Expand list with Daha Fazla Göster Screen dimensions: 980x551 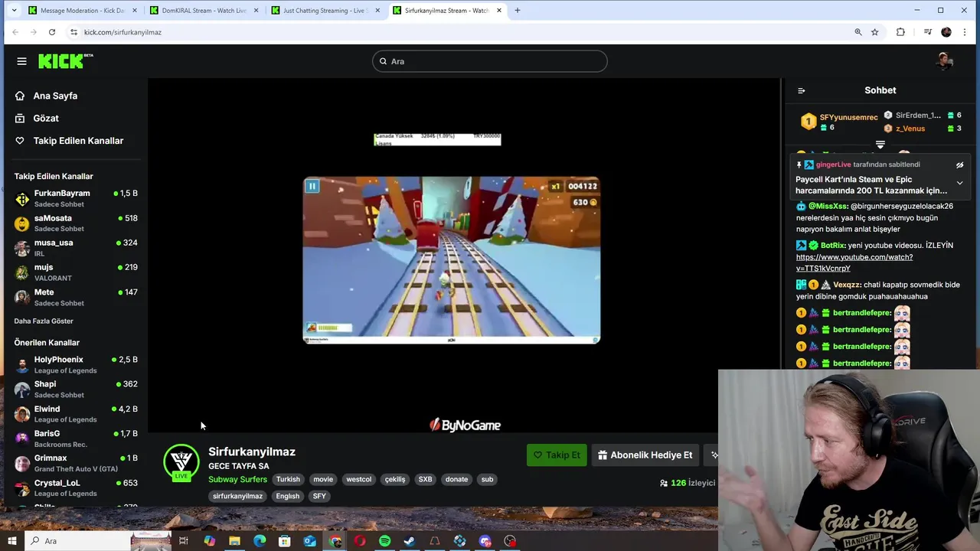click(44, 321)
